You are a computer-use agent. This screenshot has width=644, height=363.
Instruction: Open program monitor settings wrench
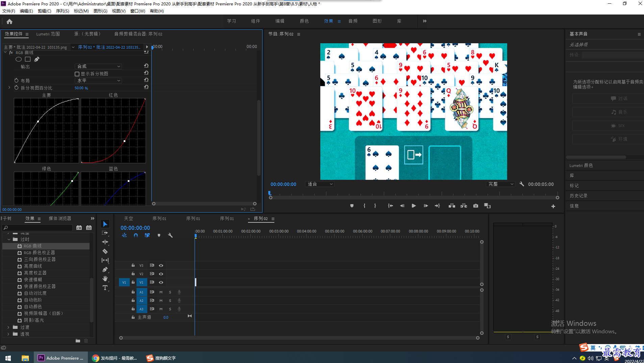coord(522,184)
